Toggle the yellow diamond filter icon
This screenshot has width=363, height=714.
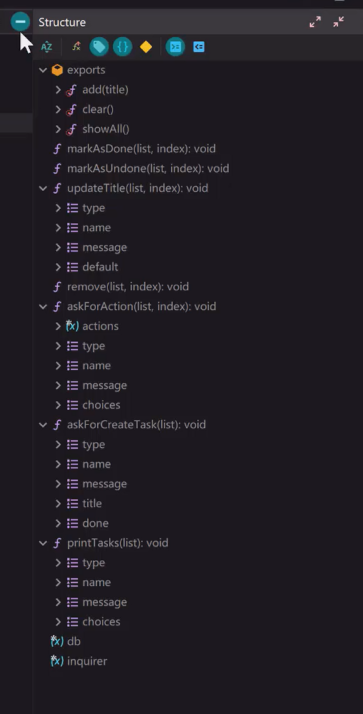pos(146,47)
